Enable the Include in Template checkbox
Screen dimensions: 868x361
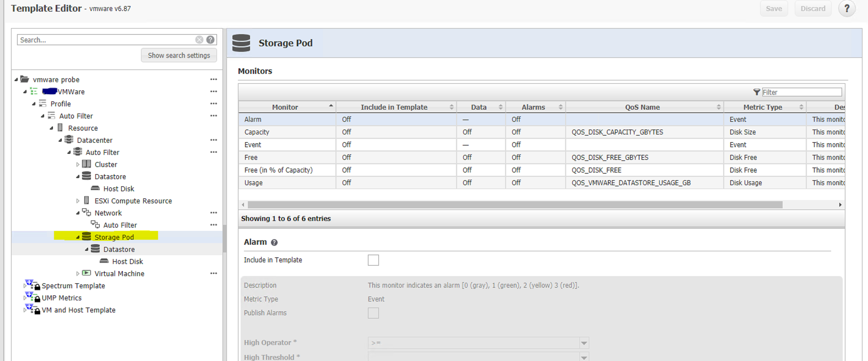[x=373, y=260]
